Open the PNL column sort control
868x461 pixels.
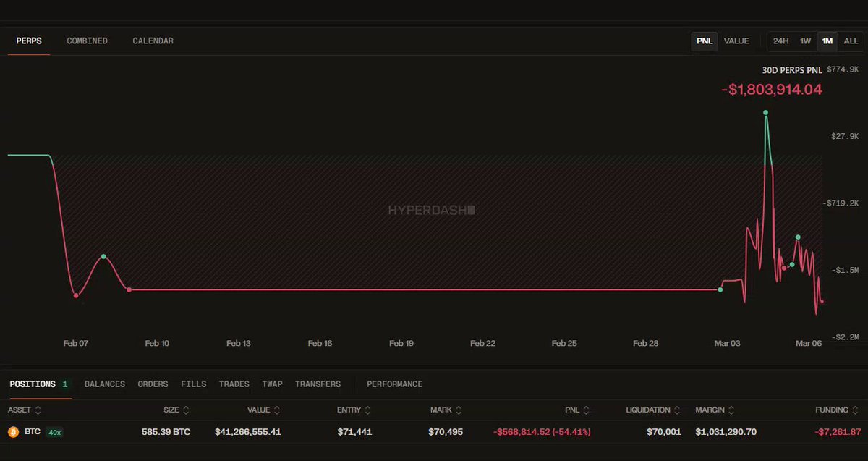tap(586, 410)
